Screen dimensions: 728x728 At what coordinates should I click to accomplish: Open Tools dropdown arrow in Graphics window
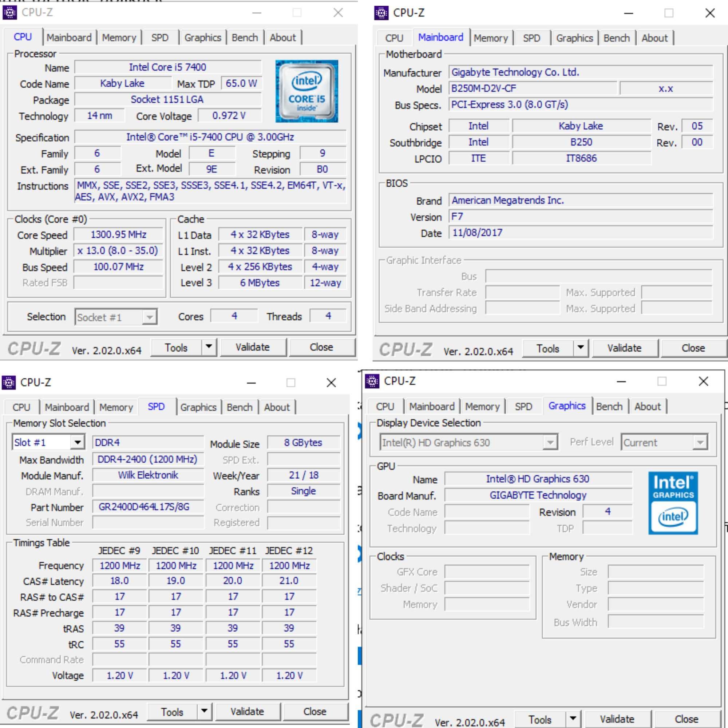click(x=573, y=719)
